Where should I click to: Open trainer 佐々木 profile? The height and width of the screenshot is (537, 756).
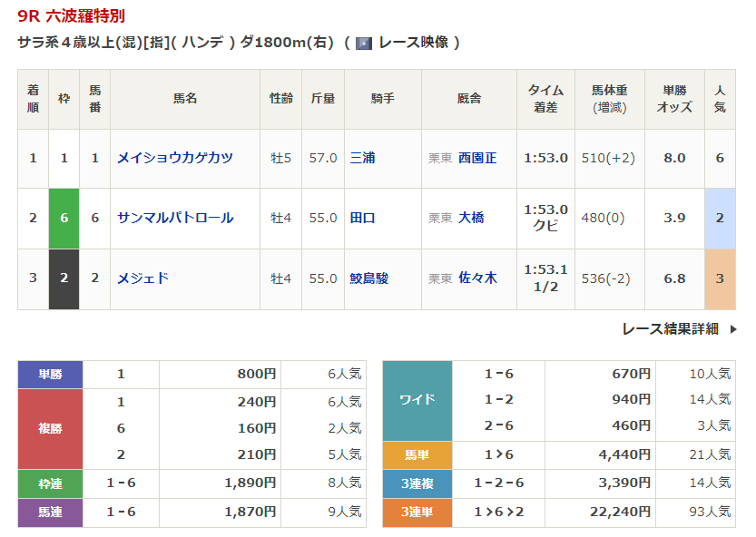click(477, 278)
